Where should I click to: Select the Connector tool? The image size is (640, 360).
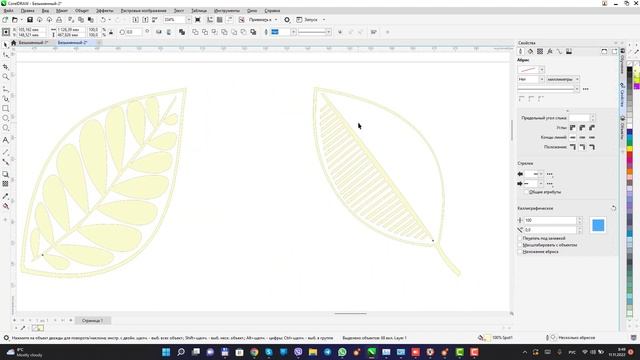point(5,162)
